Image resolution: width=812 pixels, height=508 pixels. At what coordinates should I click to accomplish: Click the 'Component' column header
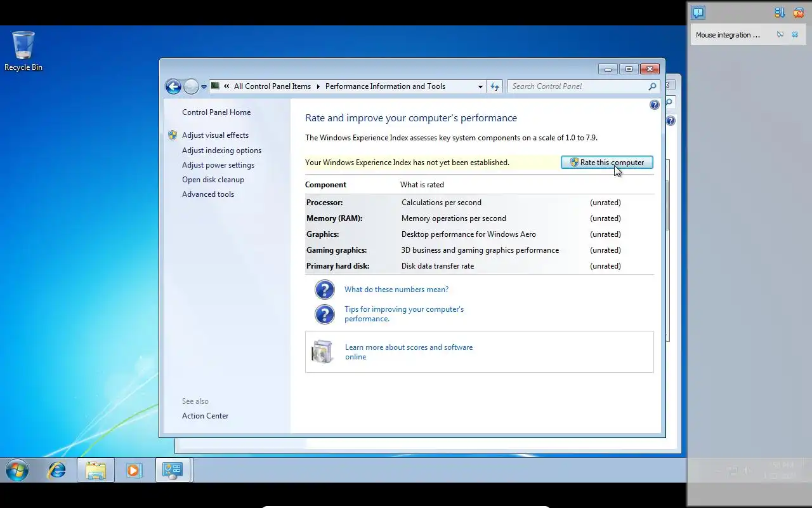click(325, 185)
